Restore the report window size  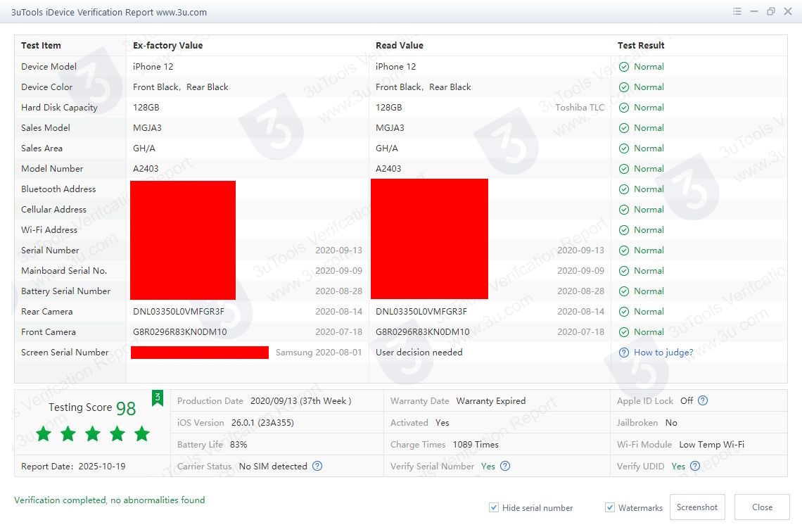click(771, 11)
